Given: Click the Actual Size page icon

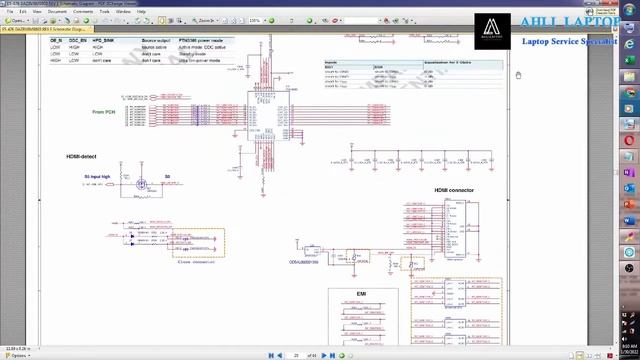Looking at the screenshot, I should pyautogui.click(x=225, y=21).
